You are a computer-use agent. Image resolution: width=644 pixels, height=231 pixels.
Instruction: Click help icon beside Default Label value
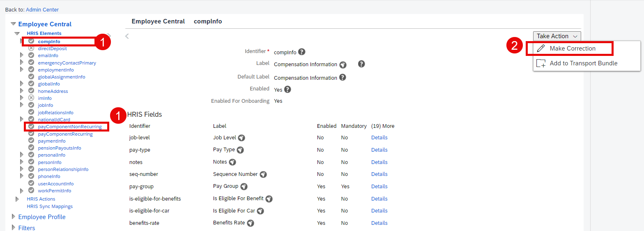(x=343, y=77)
